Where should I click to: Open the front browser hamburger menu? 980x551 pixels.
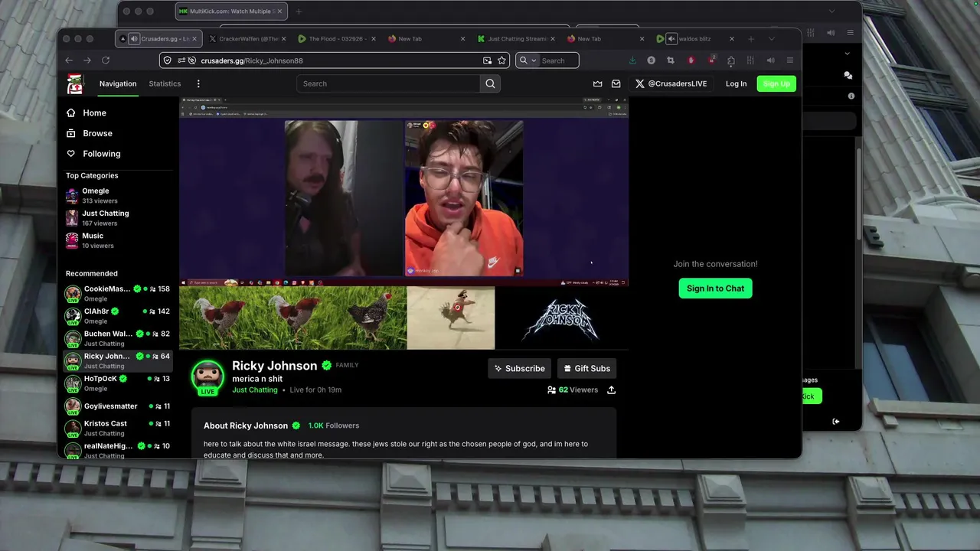click(x=790, y=60)
